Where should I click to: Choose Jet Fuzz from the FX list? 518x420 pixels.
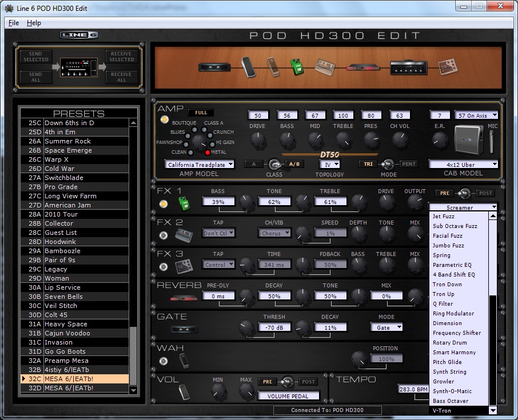[x=459, y=216]
